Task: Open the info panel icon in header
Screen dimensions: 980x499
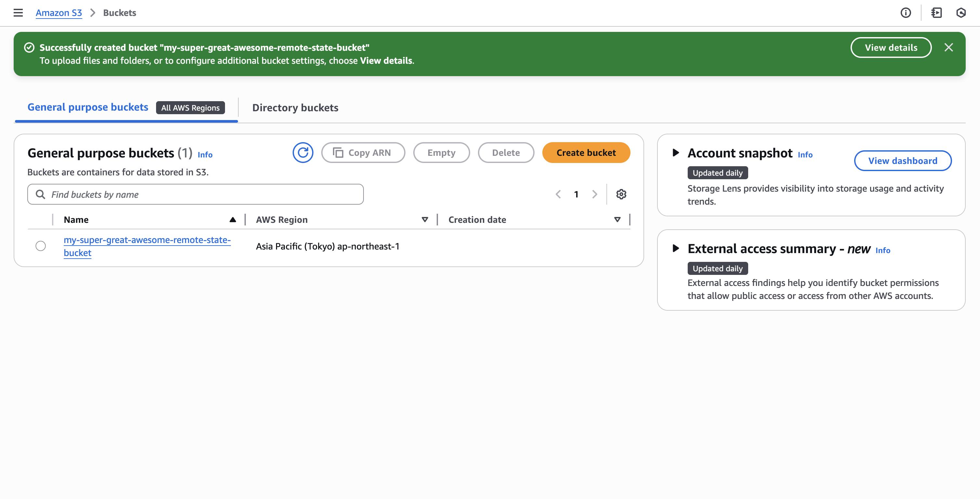Action: [906, 13]
